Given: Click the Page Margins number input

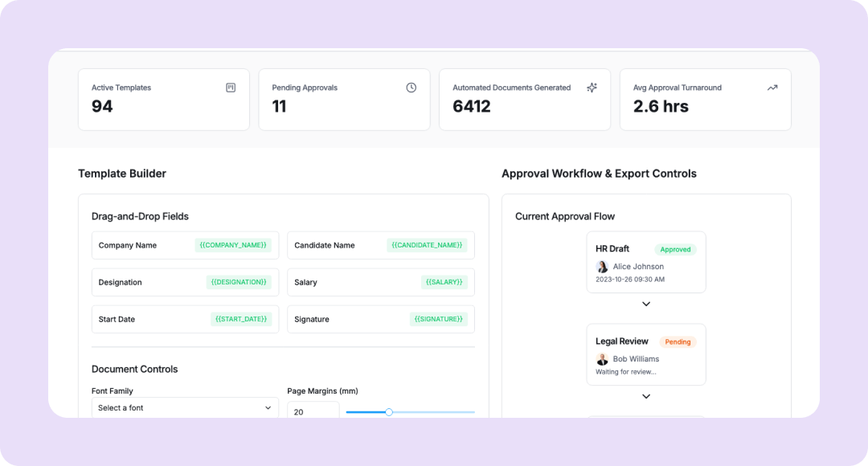Looking at the screenshot, I should [x=313, y=411].
